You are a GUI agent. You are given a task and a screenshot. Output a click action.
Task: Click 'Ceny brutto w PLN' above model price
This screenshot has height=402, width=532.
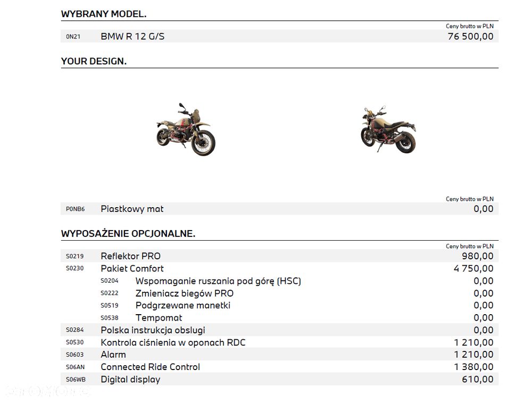470,26
